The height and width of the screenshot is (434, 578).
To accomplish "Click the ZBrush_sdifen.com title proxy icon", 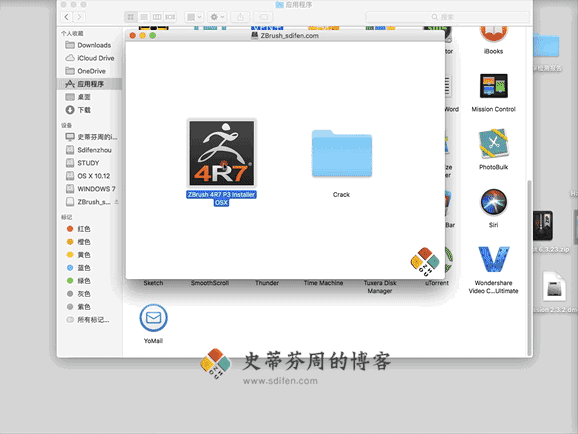I will point(254,35).
